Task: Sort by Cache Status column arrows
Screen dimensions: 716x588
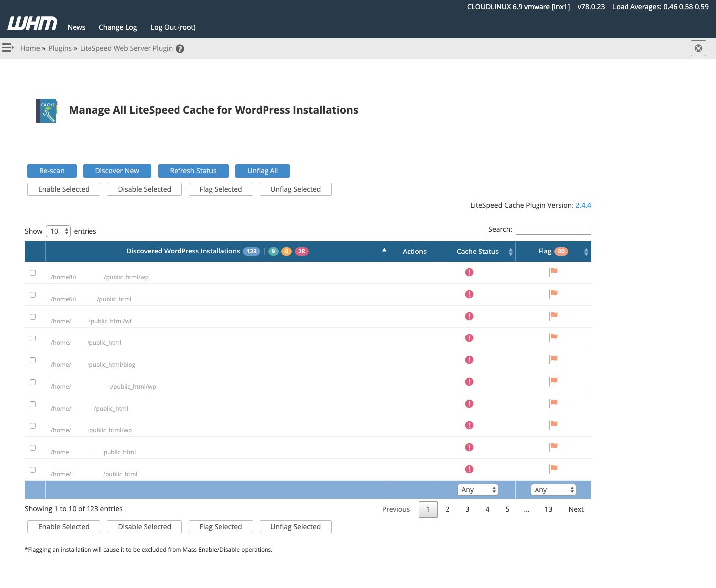Action: [511, 252]
